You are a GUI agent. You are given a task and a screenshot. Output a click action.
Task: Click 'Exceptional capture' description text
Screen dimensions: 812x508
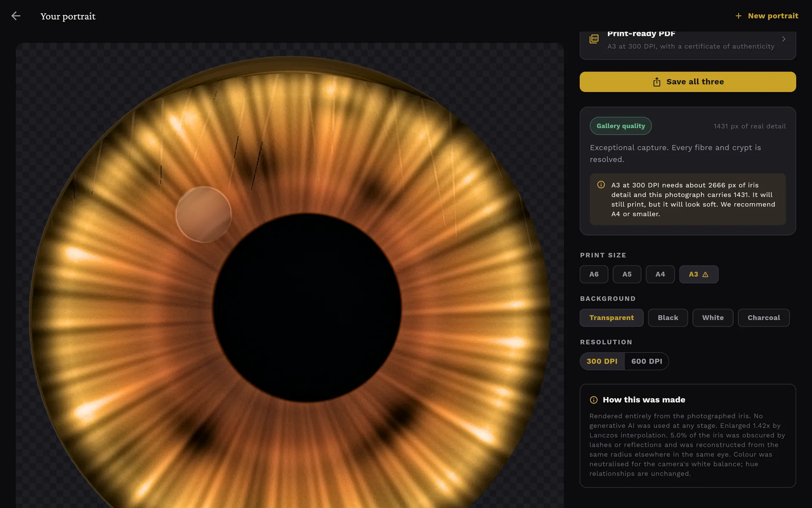(x=675, y=153)
